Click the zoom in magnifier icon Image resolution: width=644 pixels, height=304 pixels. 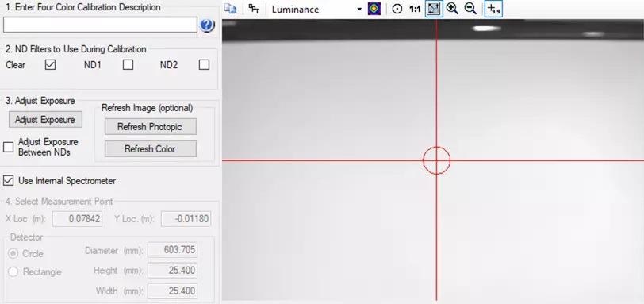[452, 9]
